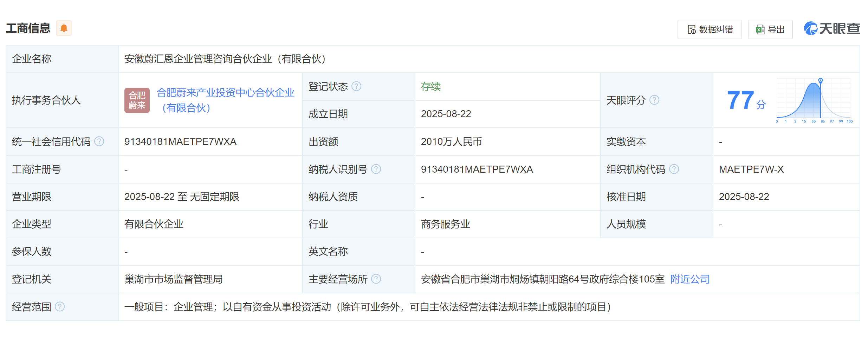Click the 企业类型 value 有限合伙企业

154,224
